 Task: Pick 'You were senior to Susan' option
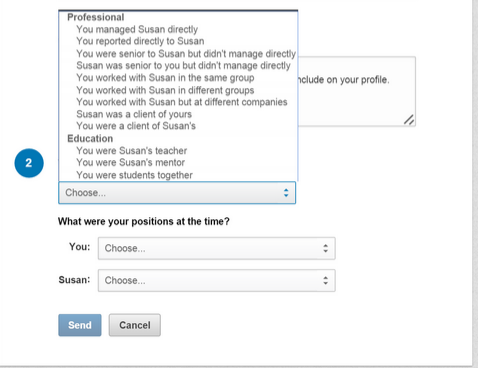178,54
